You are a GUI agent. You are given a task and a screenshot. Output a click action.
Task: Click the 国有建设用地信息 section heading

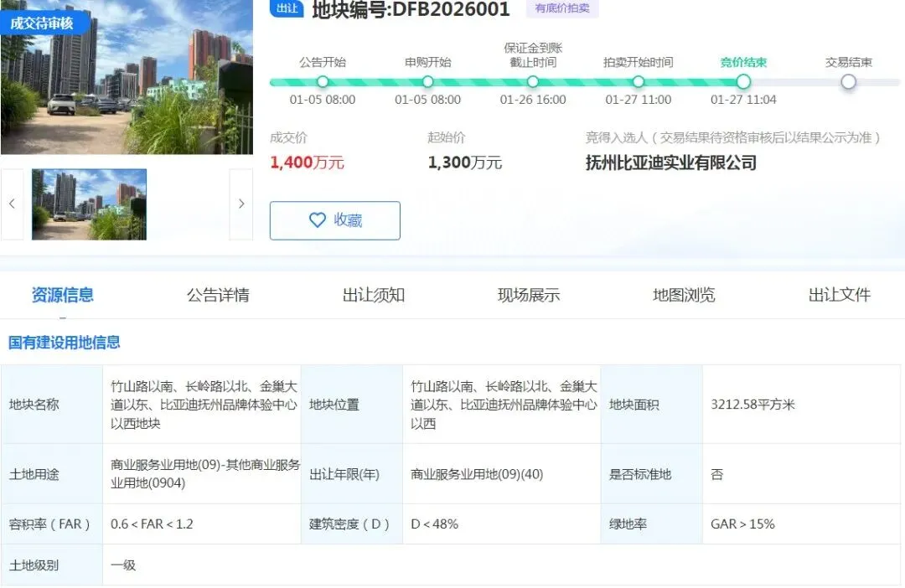64,343
